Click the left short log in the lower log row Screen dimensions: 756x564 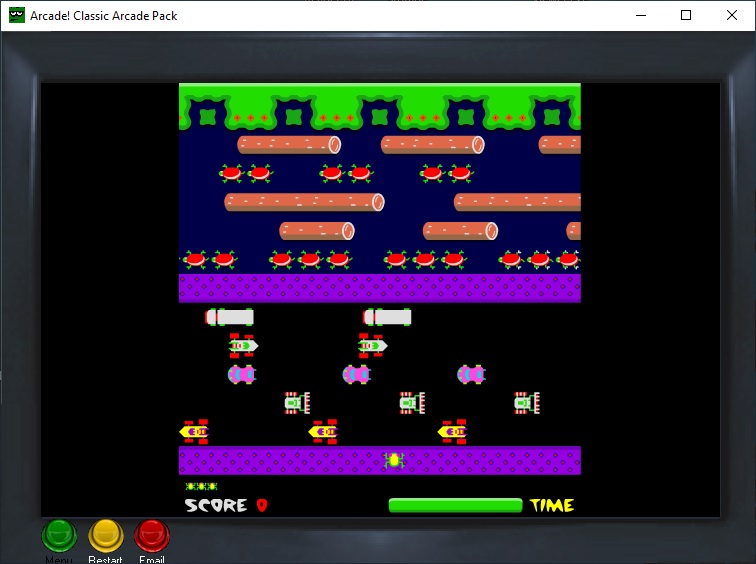pyautogui.click(x=317, y=231)
